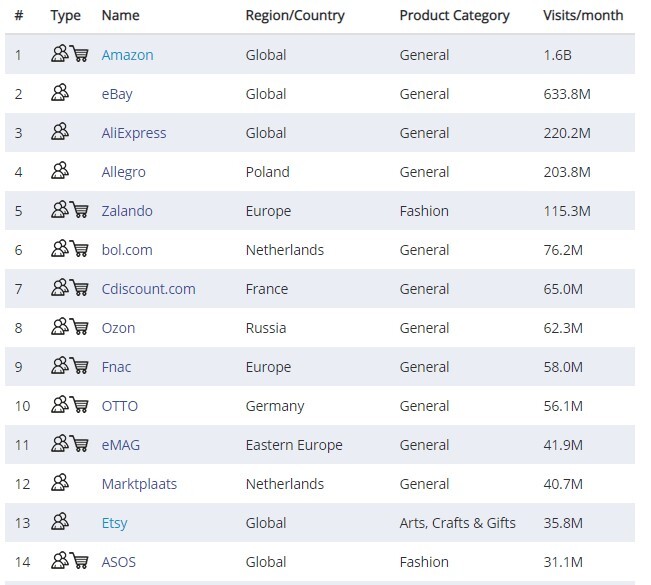This screenshot has height=585, width=651.
Task: Open the Etsy marketplace link
Action: (115, 523)
